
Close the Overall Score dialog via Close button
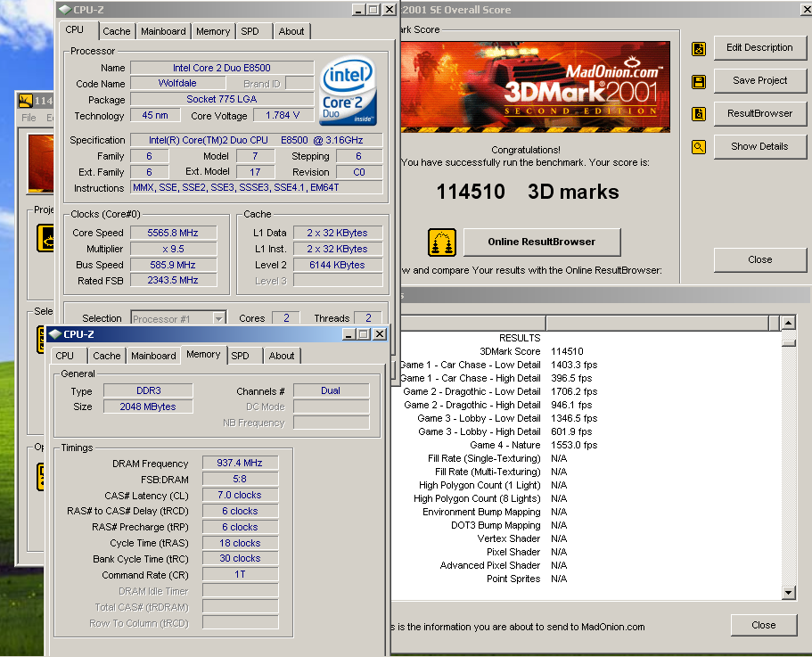point(759,259)
